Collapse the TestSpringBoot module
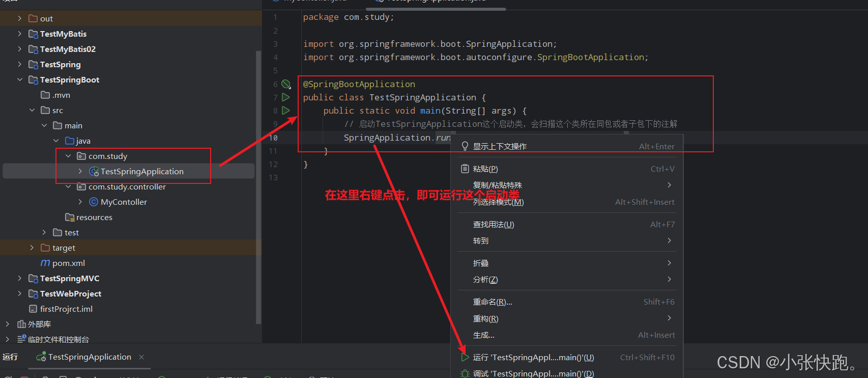868x378 pixels. click(x=19, y=79)
